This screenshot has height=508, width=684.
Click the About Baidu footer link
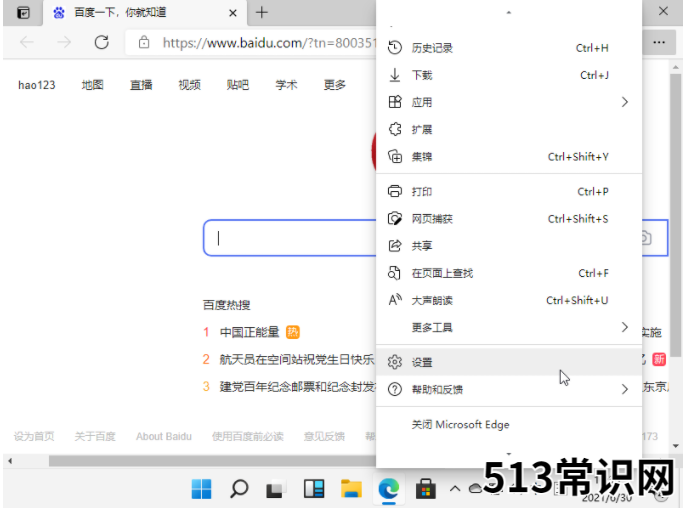(x=164, y=436)
